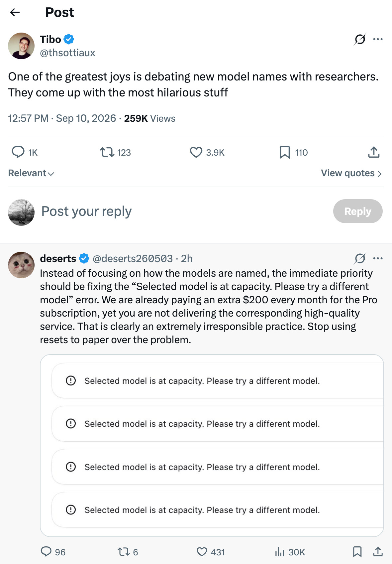This screenshot has height=564, width=392.
Task: Open View quotes link
Action: 351,173
